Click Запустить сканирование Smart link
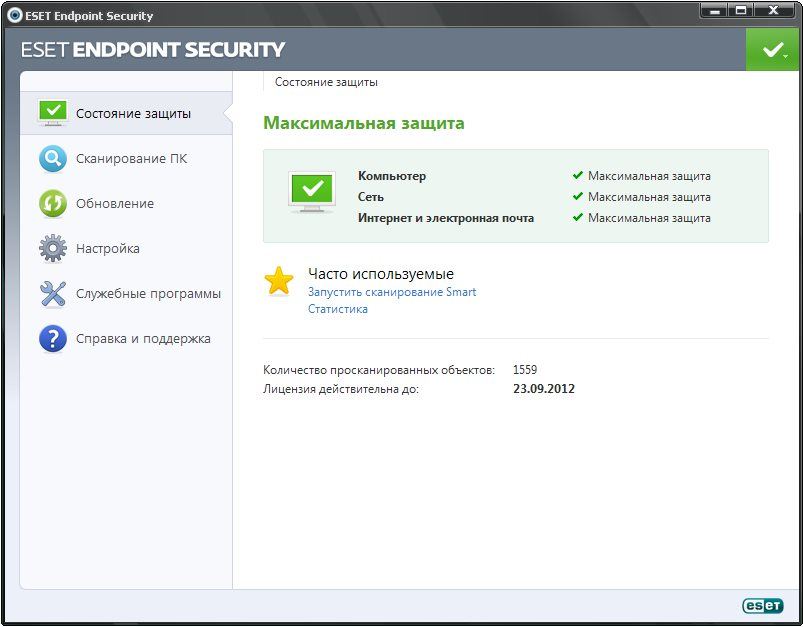The width and height of the screenshot is (803, 627). point(392,292)
